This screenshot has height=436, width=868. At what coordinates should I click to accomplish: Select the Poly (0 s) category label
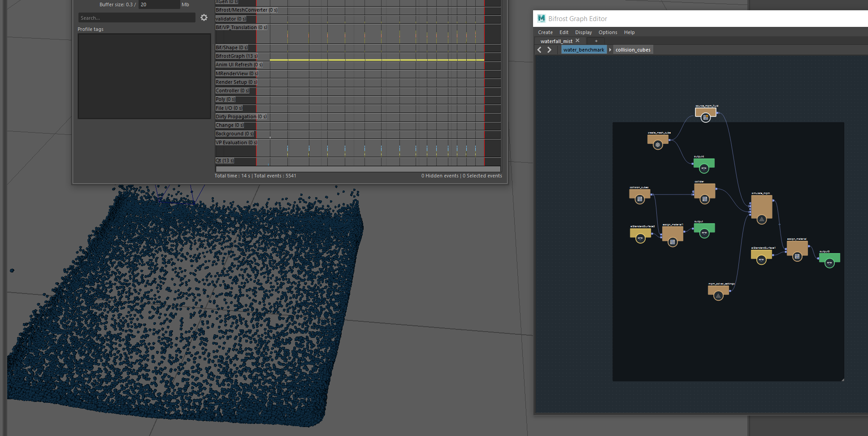click(225, 99)
